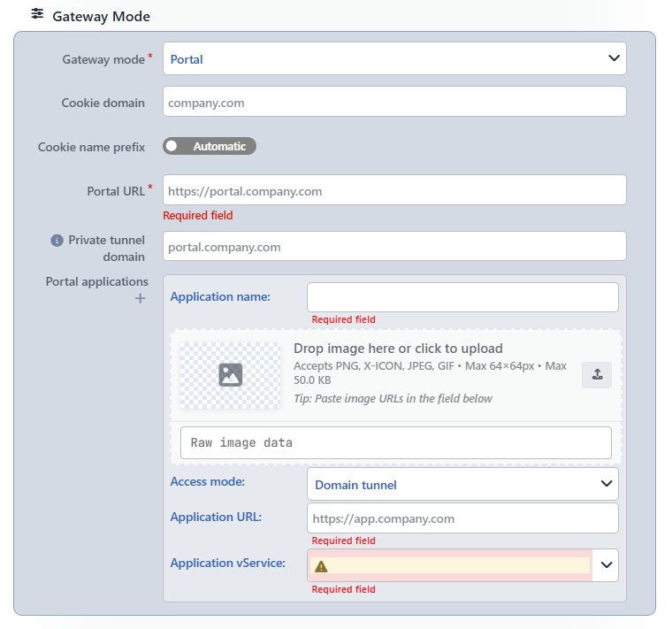Click 'Required field' under Application vService
The width and height of the screenshot is (672, 629).
[343, 589]
